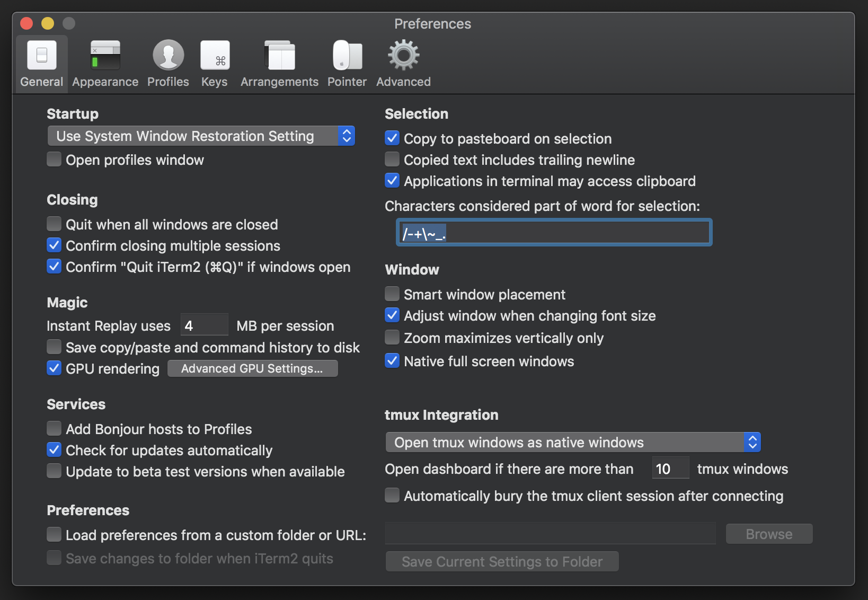Expand the Startup window restoration dropdown
Viewport: 868px width, 600px height.
pyautogui.click(x=201, y=136)
